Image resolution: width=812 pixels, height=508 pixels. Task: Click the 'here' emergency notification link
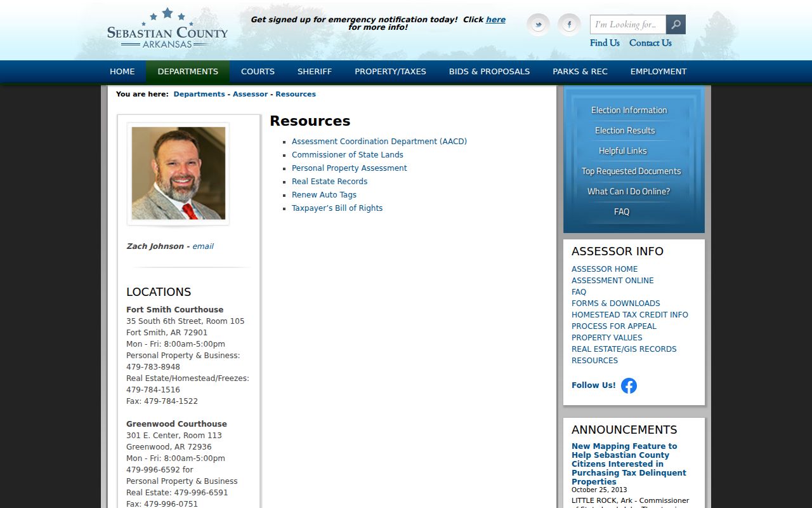click(495, 20)
